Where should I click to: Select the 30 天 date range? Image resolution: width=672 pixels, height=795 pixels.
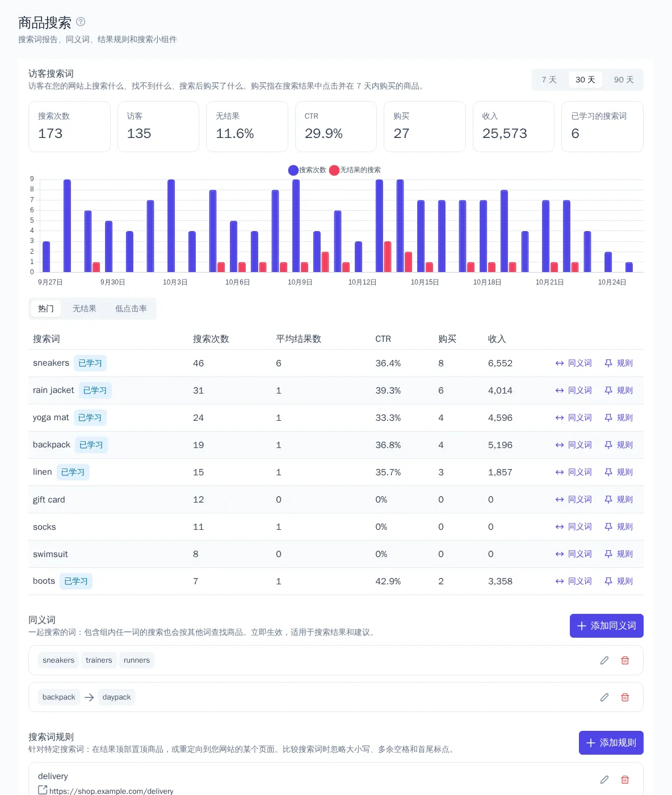(585, 80)
